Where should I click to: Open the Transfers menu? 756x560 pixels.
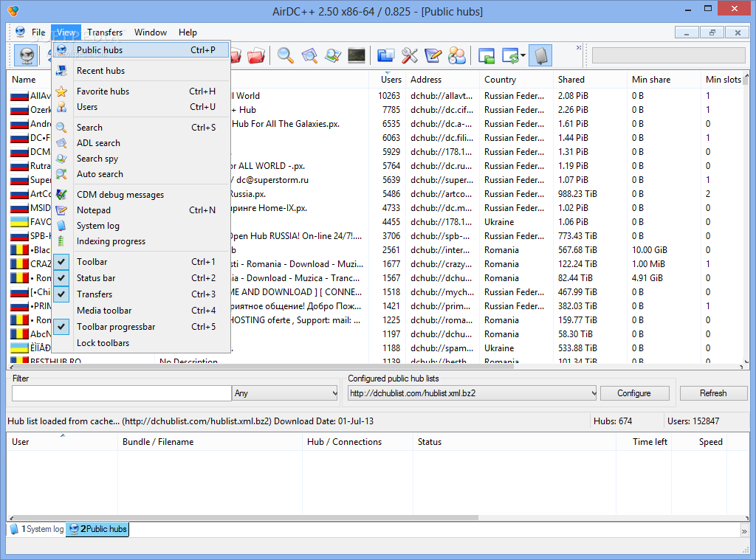point(105,32)
